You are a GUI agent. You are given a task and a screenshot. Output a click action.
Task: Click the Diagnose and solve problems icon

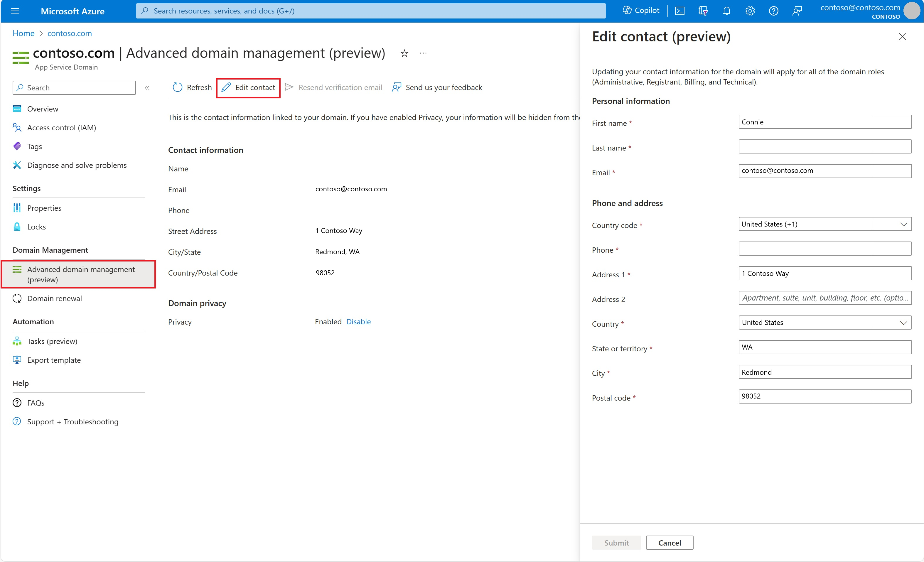pyautogui.click(x=18, y=165)
